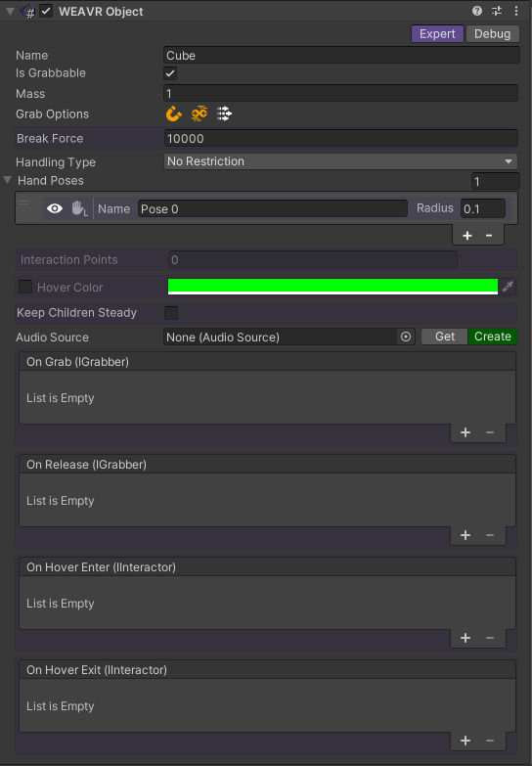
Task: Toggle the orange magnet grab option
Action: click(173, 113)
